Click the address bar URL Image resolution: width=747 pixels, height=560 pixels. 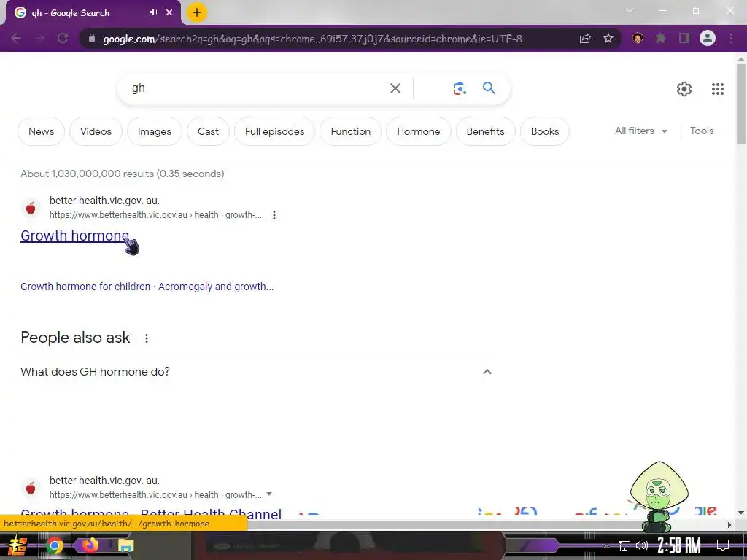[x=312, y=39]
